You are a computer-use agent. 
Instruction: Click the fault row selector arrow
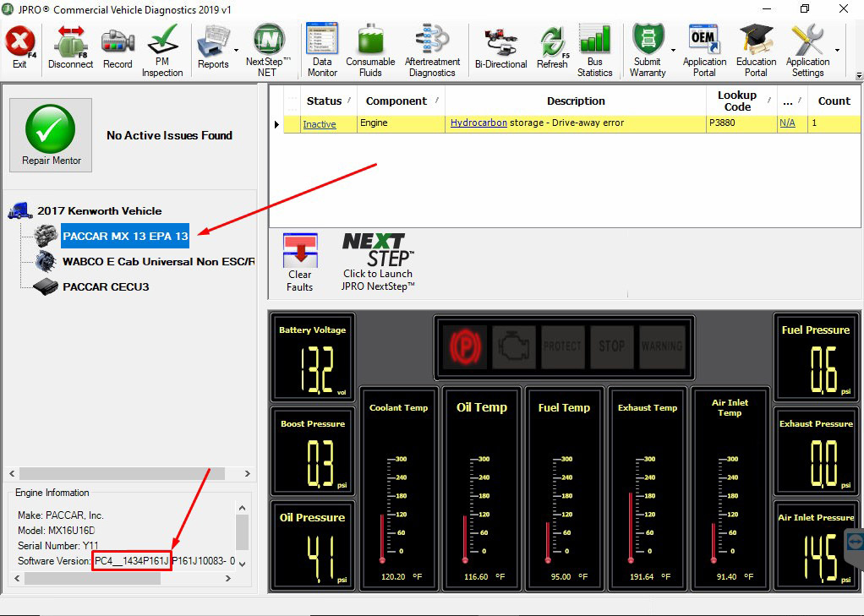click(276, 124)
